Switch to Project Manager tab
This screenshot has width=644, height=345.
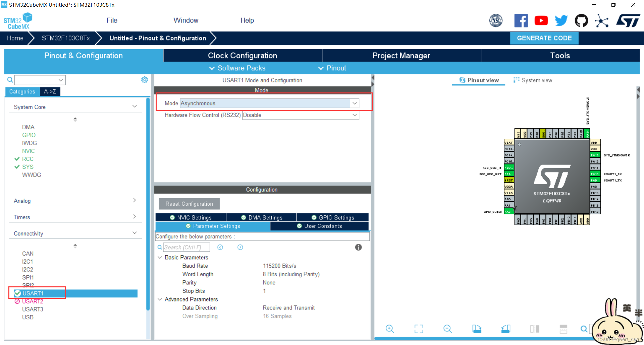pyautogui.click(x=401, y=56)
